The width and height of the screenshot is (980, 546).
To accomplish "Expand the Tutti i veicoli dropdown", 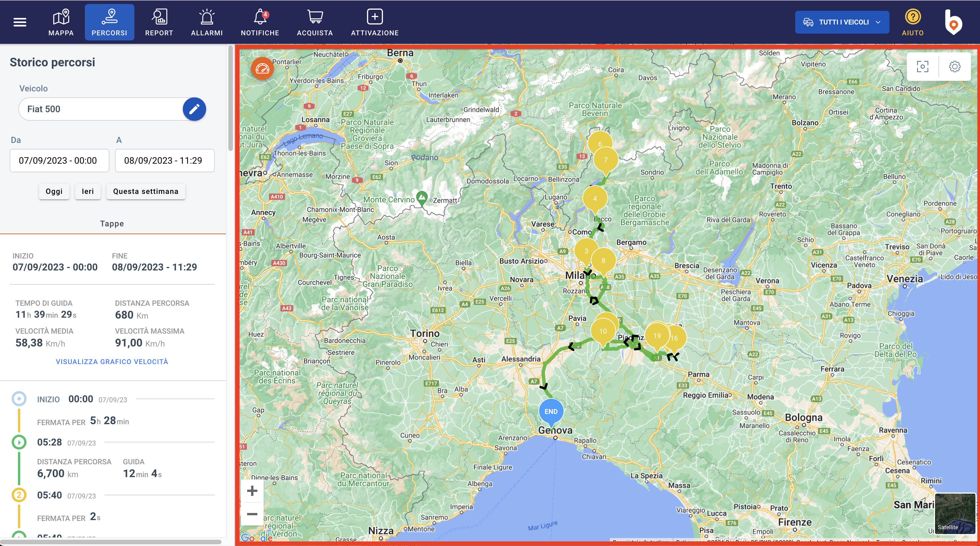I will coord(842,22).
